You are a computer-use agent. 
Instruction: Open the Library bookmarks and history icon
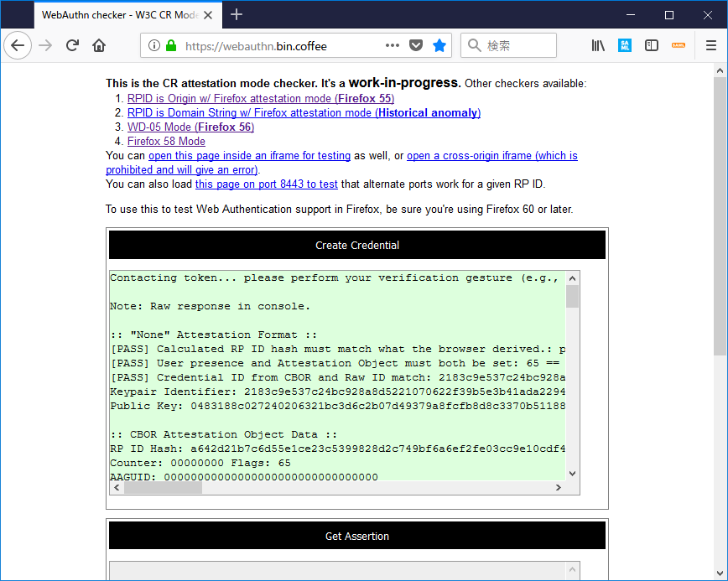598,45
